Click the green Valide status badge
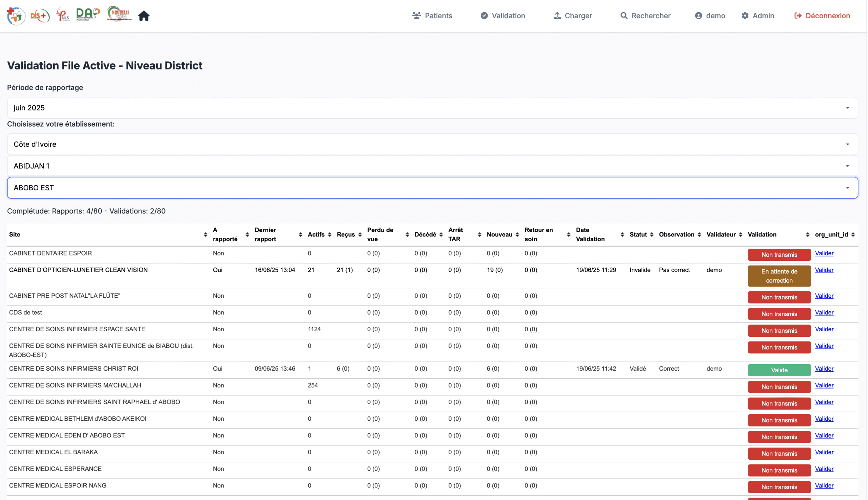This screenshot has width=868, height=500. tap(779, 370)
